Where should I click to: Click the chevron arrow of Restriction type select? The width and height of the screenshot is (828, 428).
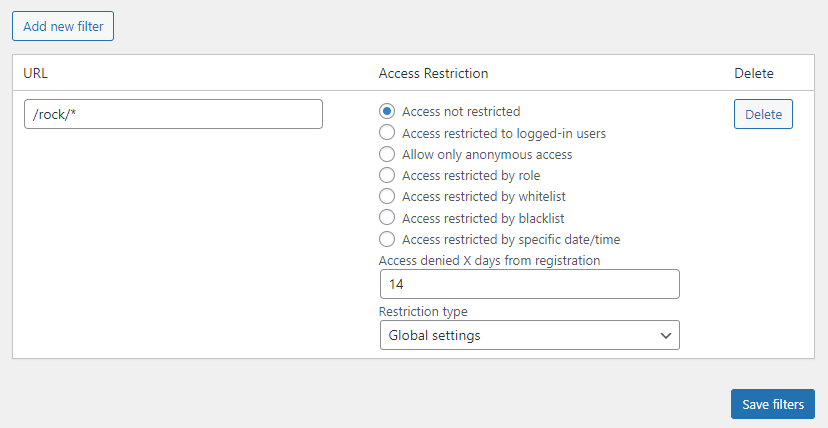tap(665, 335)
